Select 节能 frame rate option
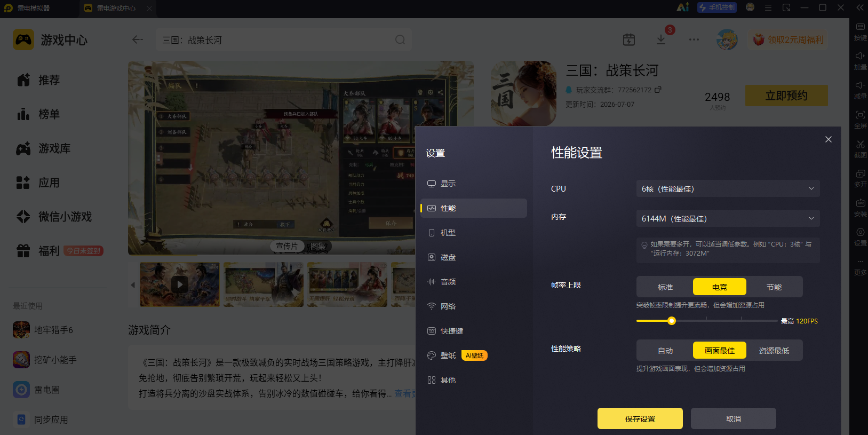 pos(774,287)
